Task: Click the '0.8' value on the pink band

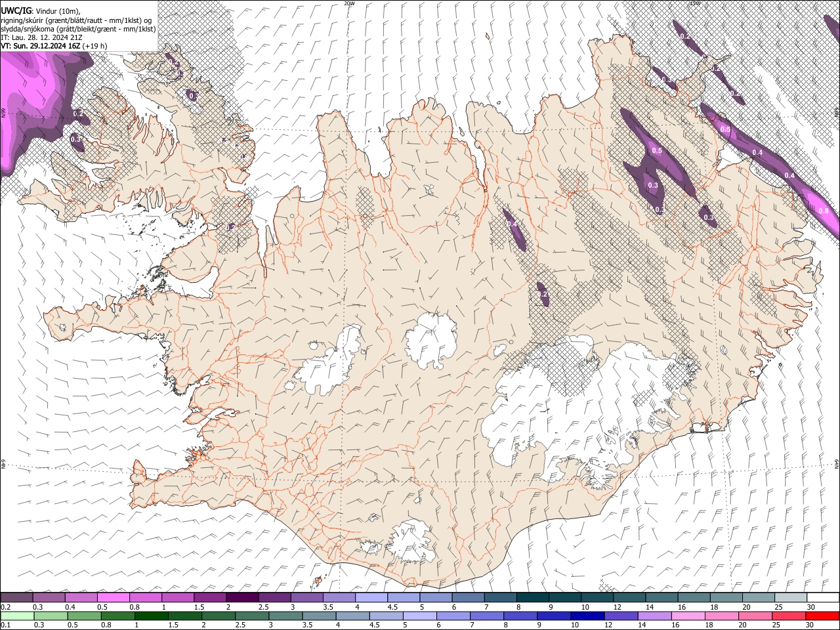Action: pos(824,211)
